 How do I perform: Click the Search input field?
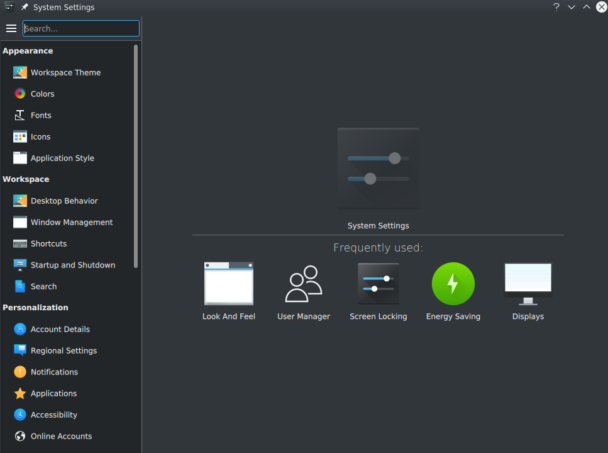coord(81,28)
